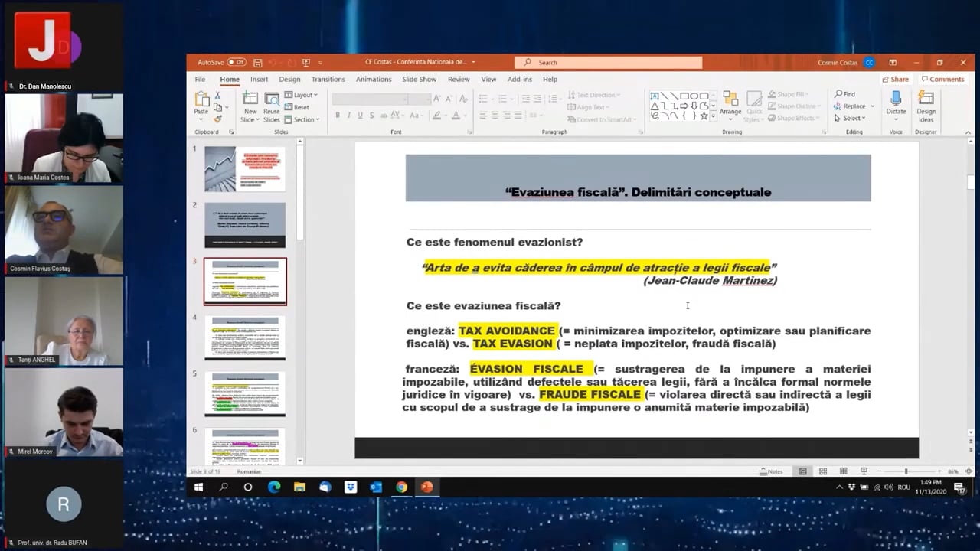Click the Format Painter brush icon

point(218,119)
